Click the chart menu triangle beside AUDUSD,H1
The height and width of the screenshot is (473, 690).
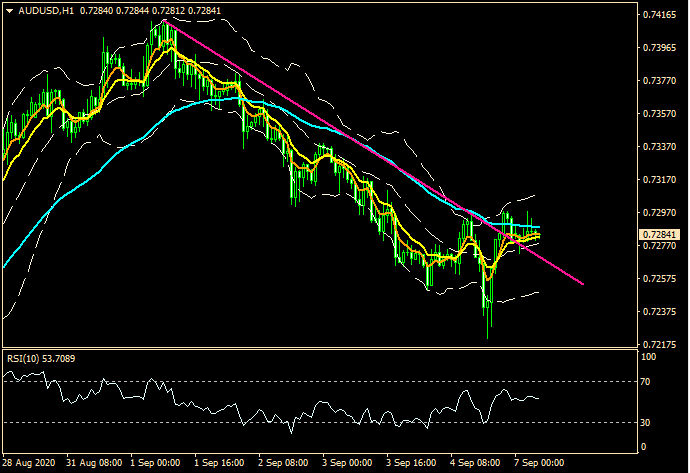[9, 10]
